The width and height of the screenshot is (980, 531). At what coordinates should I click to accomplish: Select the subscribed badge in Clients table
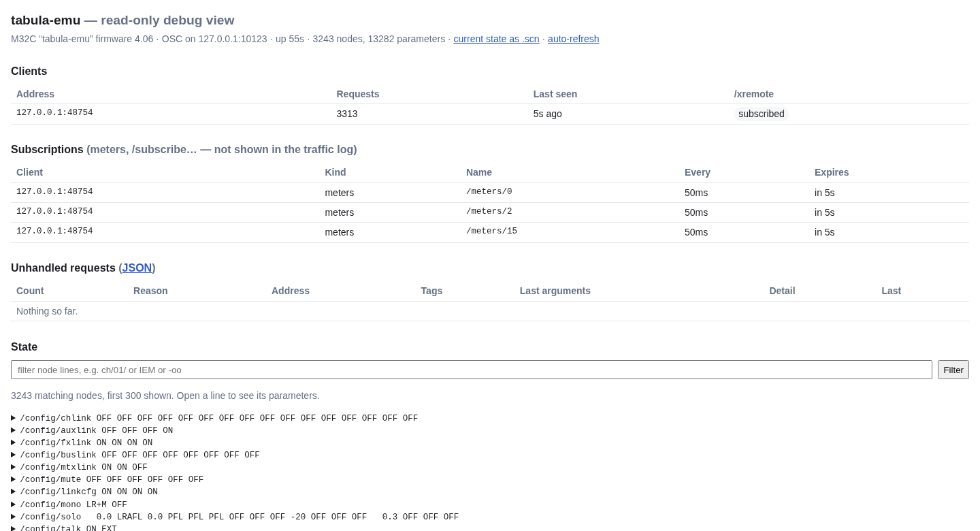click(762, 114)
